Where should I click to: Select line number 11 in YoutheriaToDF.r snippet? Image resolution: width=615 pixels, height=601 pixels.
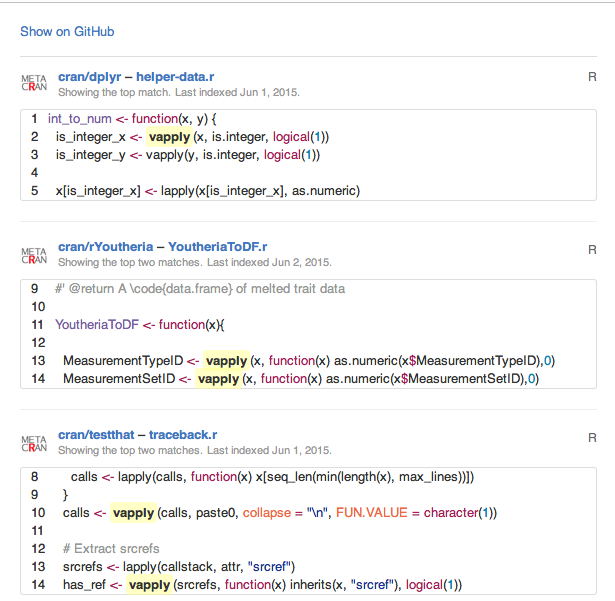click(x=38, y=325)
